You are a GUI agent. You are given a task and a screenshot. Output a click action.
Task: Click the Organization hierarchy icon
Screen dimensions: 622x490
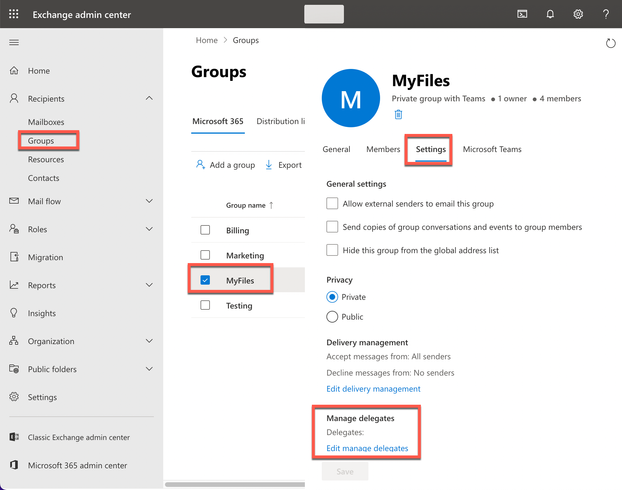coord(14,341)
